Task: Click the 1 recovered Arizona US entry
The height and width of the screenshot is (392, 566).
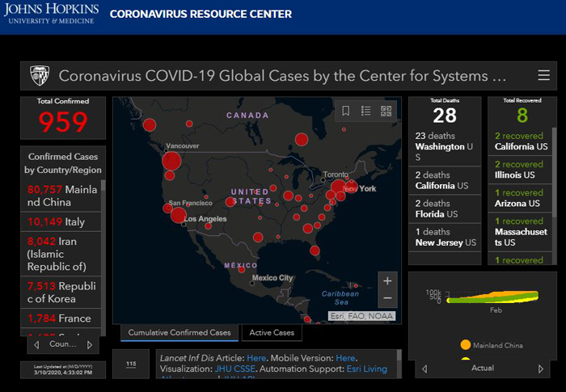Action: (x=520, y=198)
